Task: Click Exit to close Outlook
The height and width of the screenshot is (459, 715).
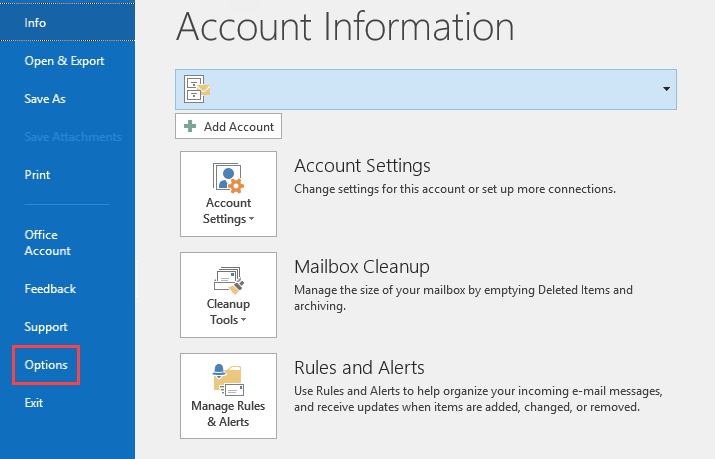Action: click(34, 403)
